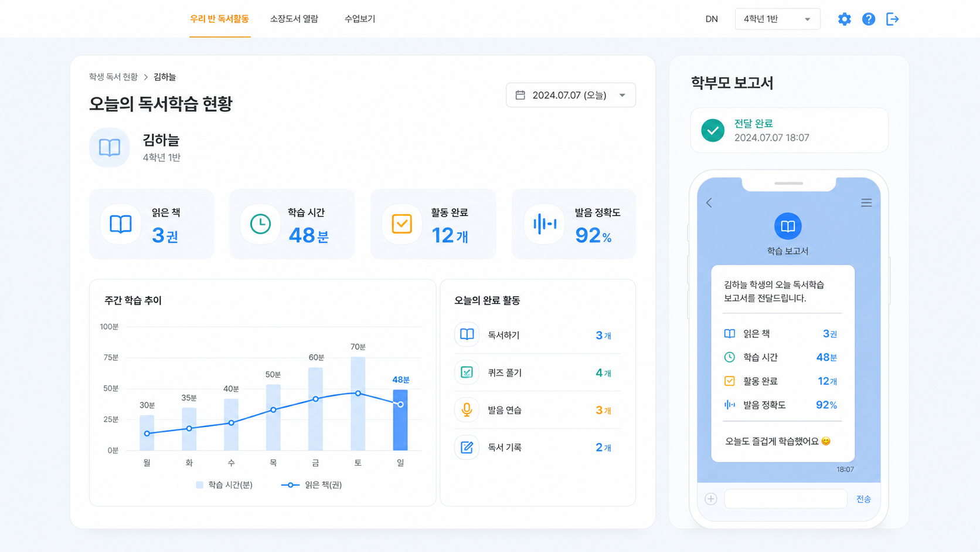The height and width of the screenshot is (552, 980).
Task: Click the green check icon beside 전달 완료
Action: (713, 131)
